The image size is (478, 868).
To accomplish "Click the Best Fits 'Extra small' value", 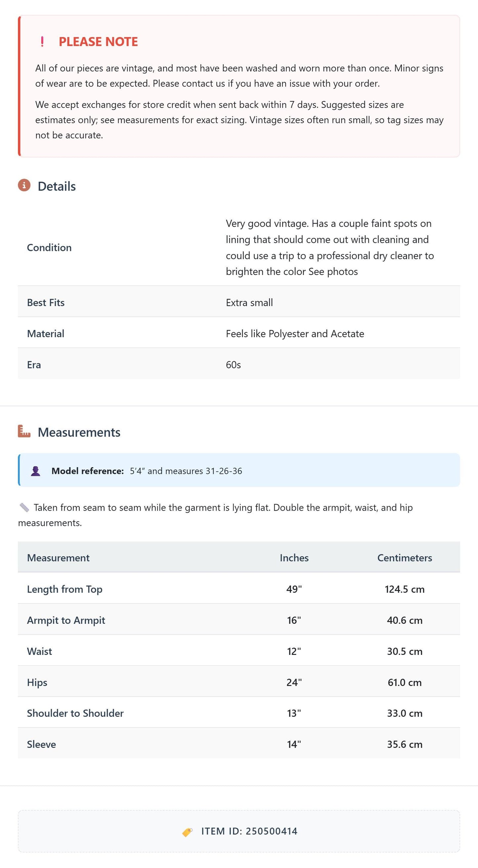I will point(249,302).
